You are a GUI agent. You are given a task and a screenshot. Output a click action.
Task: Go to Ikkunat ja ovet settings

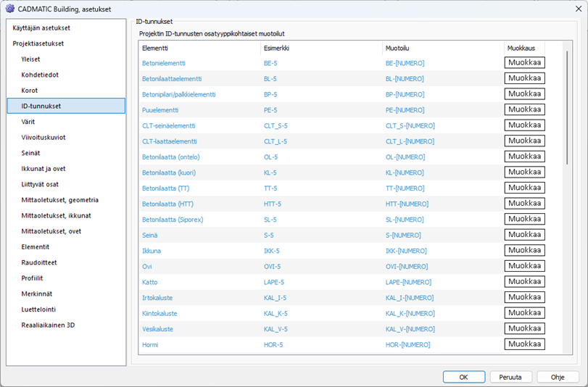[42, 169]
